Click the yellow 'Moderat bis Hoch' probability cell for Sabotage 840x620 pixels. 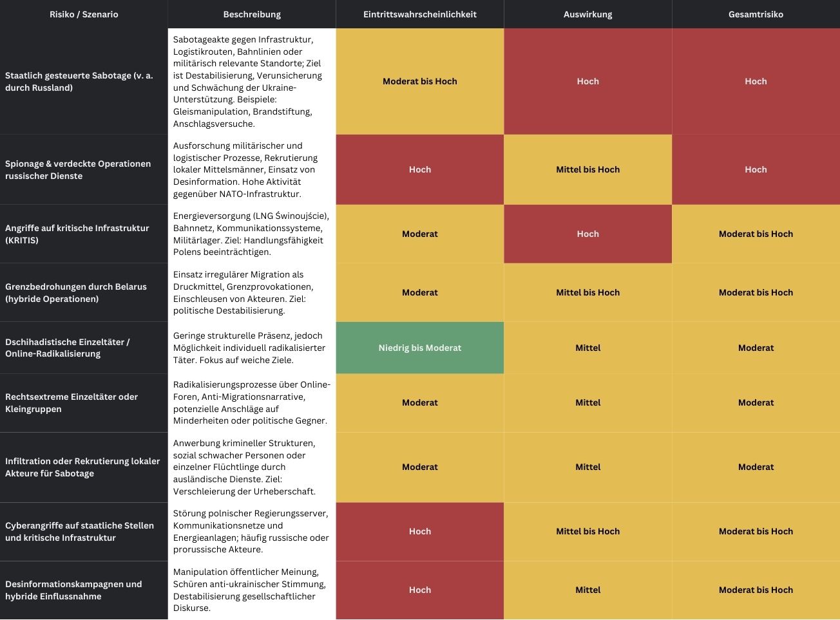pyautogui.click(x=420, y=81)
